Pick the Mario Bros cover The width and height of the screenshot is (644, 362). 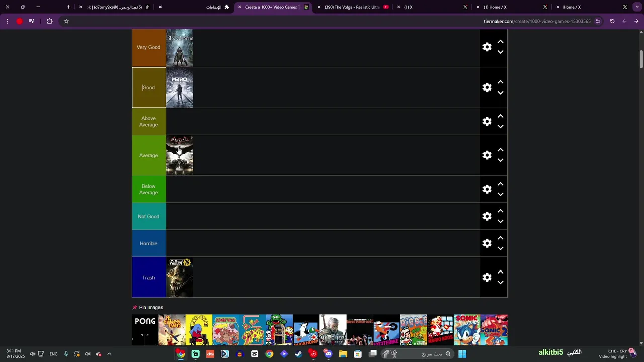pos(440,330)
